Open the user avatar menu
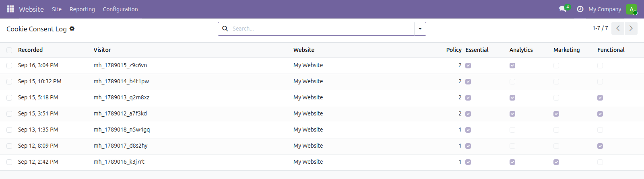Screen dimensions: 644x179 pyautogui.click(x=632, y=9)
